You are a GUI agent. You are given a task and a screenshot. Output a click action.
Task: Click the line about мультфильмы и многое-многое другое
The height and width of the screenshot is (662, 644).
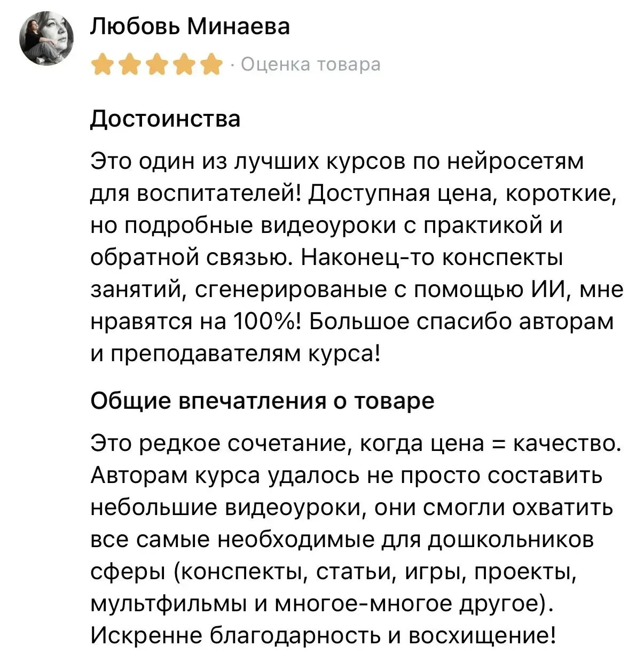322,604
